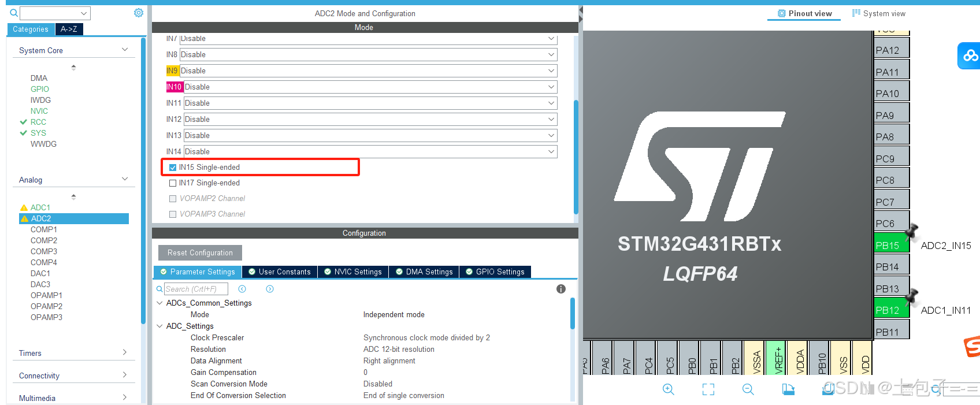Rotate the chip view clockwise
Screen dimensions: 980x405
click(788, 389)
